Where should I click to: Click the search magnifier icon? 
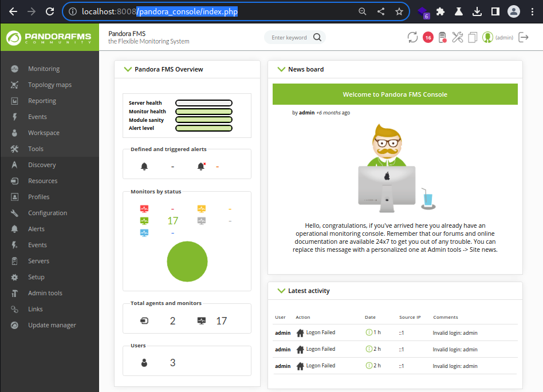[317, 37]
